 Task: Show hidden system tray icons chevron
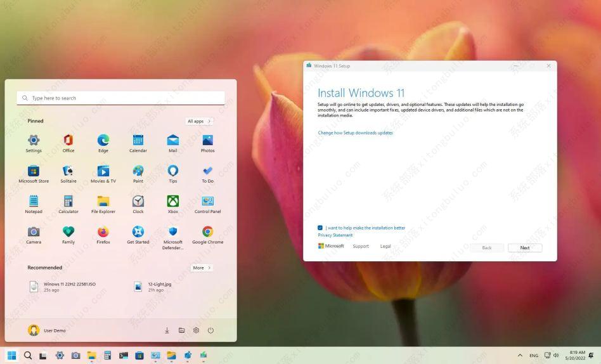point(520,356)
